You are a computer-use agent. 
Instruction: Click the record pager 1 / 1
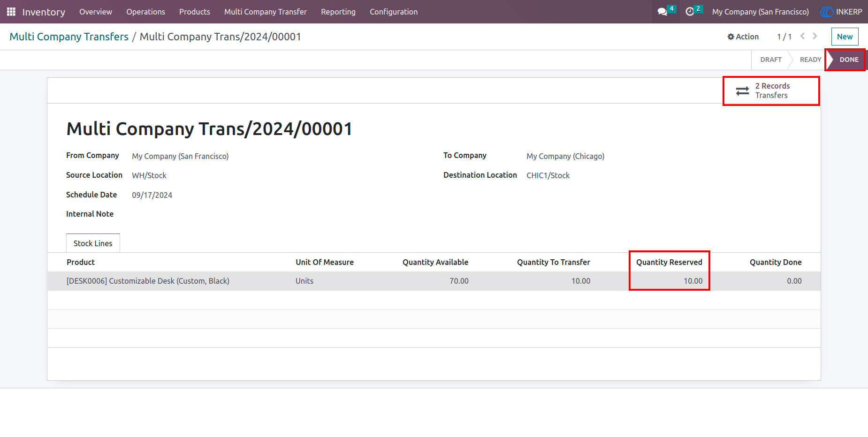[784, 37]
